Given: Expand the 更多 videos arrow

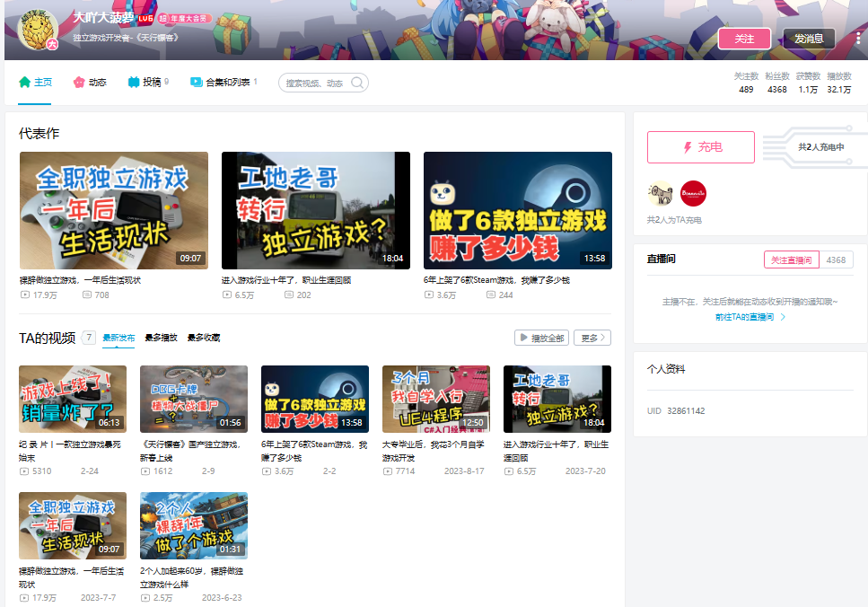Looking at the screenshot, I should pyautogui.click(x=592, y=338).
